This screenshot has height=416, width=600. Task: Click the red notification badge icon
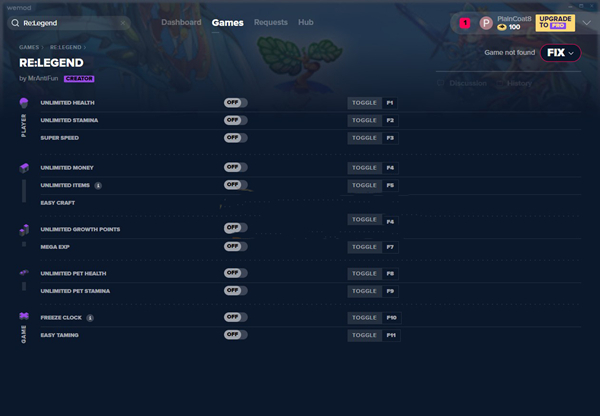(x=465, y=22)
